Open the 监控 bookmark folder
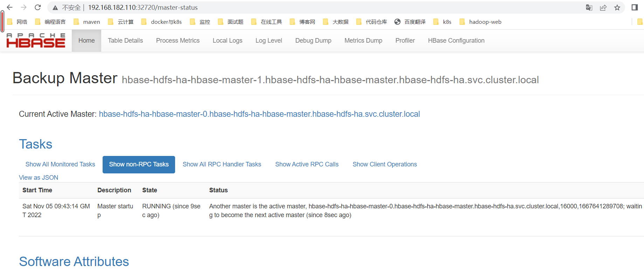The image size is (644, 272). [200, 22]
